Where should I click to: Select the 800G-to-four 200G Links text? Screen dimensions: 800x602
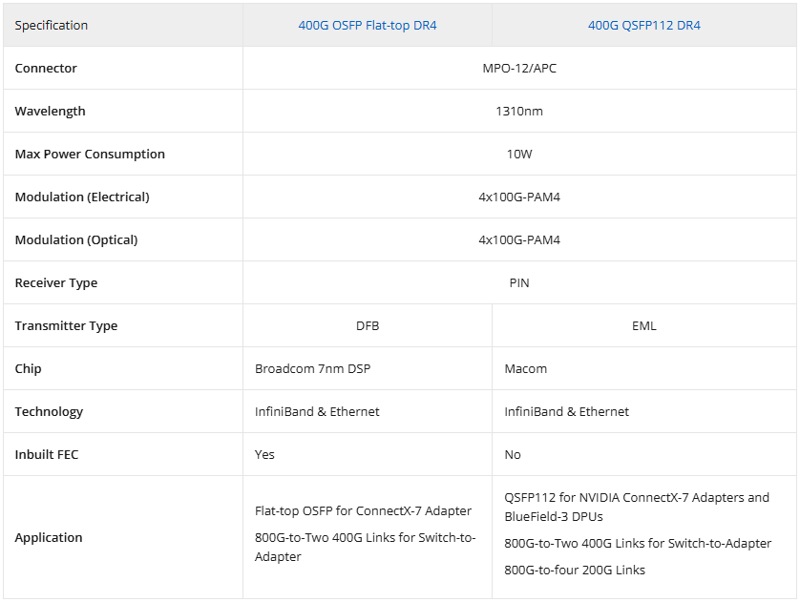[575, 570]
